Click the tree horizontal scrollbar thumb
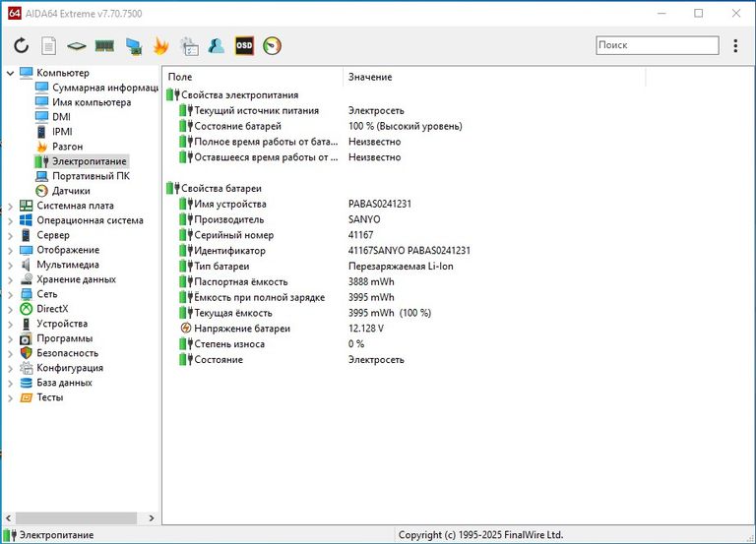Screen dimensions: 756x544 (76, 518)
